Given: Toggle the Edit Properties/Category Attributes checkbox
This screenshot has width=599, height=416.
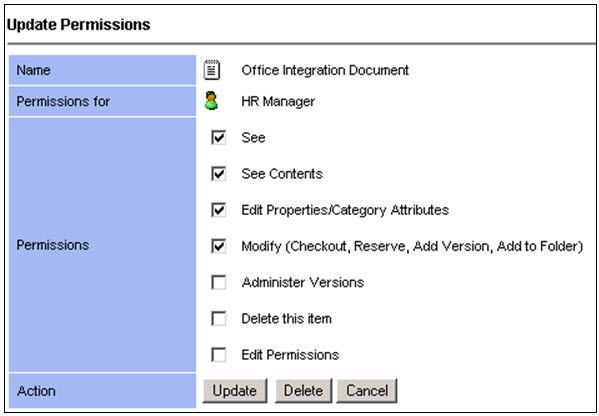Looking at the screenshot, I should click(x=219, y=210).
